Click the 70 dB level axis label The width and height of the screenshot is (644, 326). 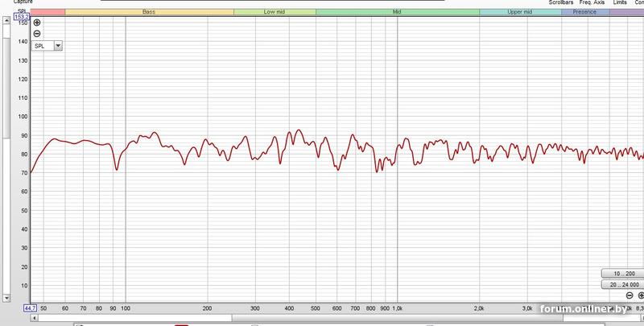(24, 173)
